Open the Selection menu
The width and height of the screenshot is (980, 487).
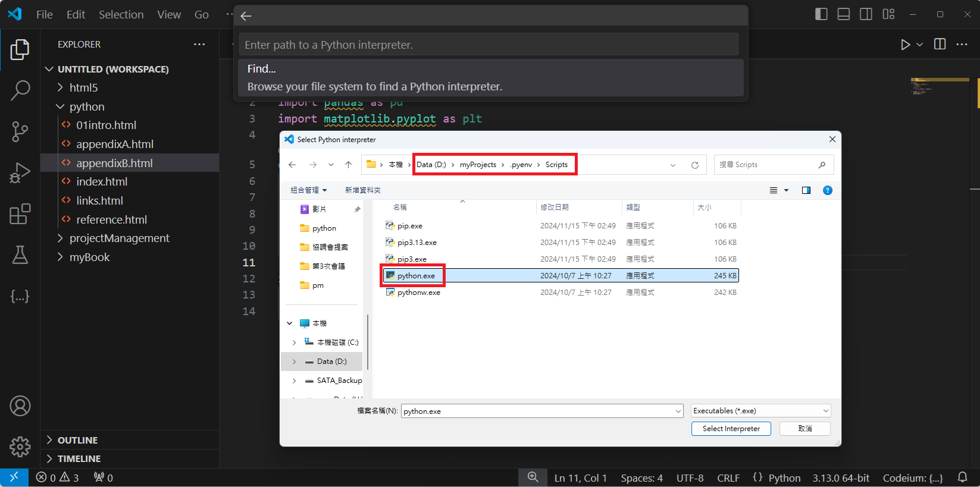[121, 14]
